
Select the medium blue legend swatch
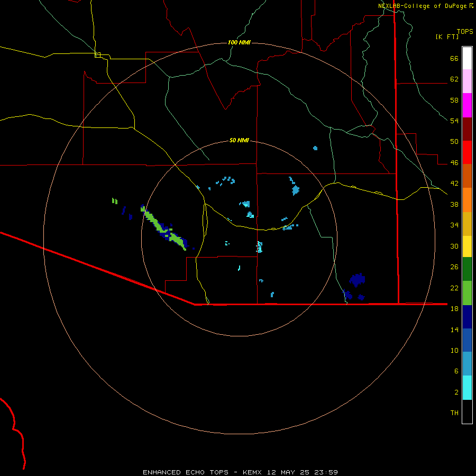(467, 340)
